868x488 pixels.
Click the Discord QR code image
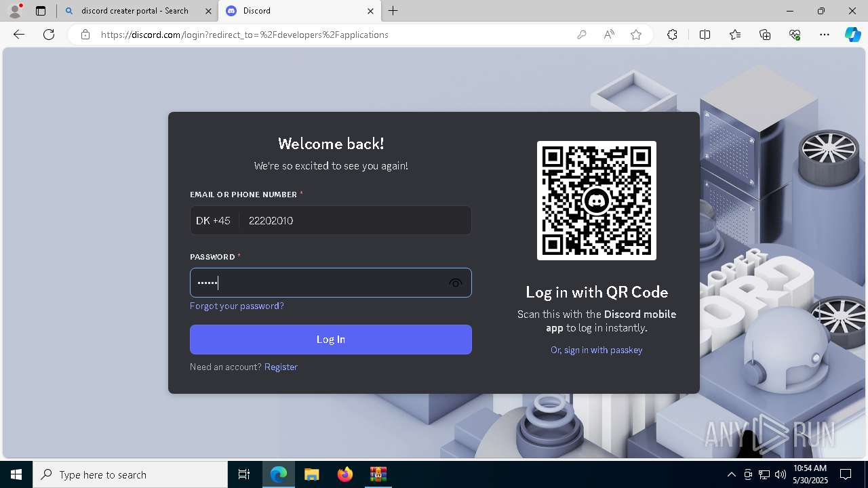coord(597,201)
